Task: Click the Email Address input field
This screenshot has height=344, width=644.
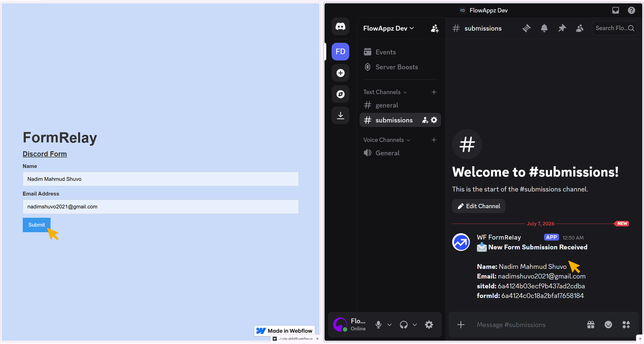Action: tap(161, 207)
